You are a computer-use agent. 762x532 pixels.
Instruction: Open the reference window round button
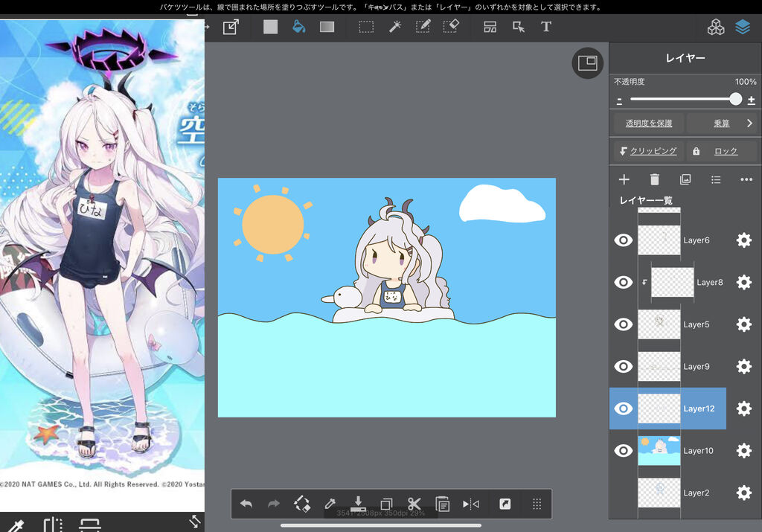(588, 63)
